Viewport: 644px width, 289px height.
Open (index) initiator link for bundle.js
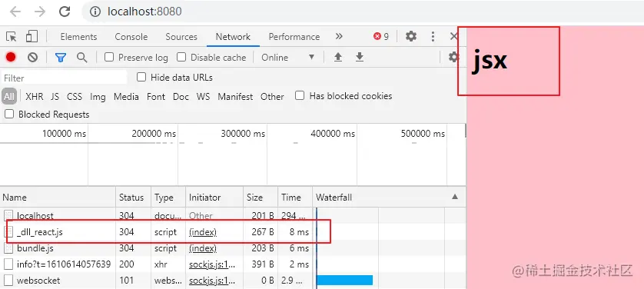(203, 249)
